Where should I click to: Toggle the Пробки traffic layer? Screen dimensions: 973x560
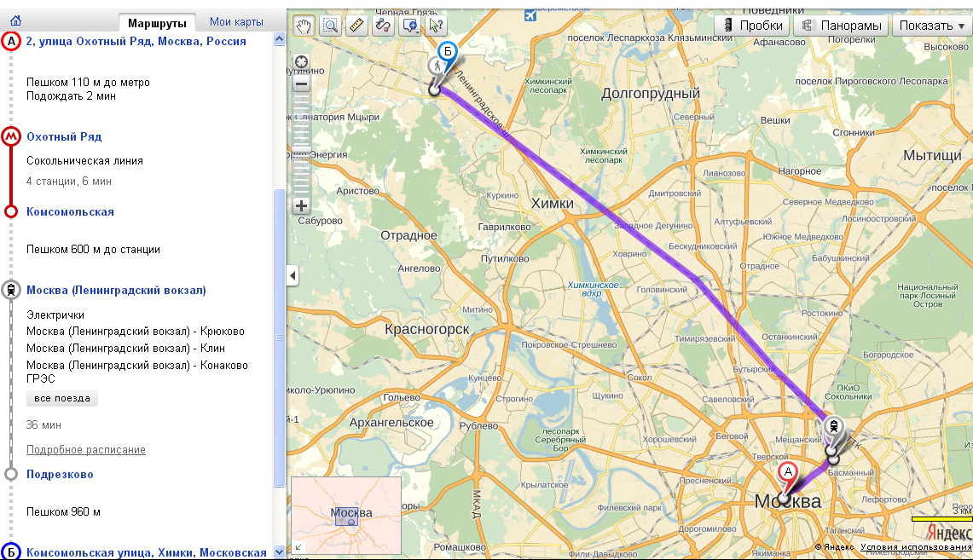[x=751, y=26]
